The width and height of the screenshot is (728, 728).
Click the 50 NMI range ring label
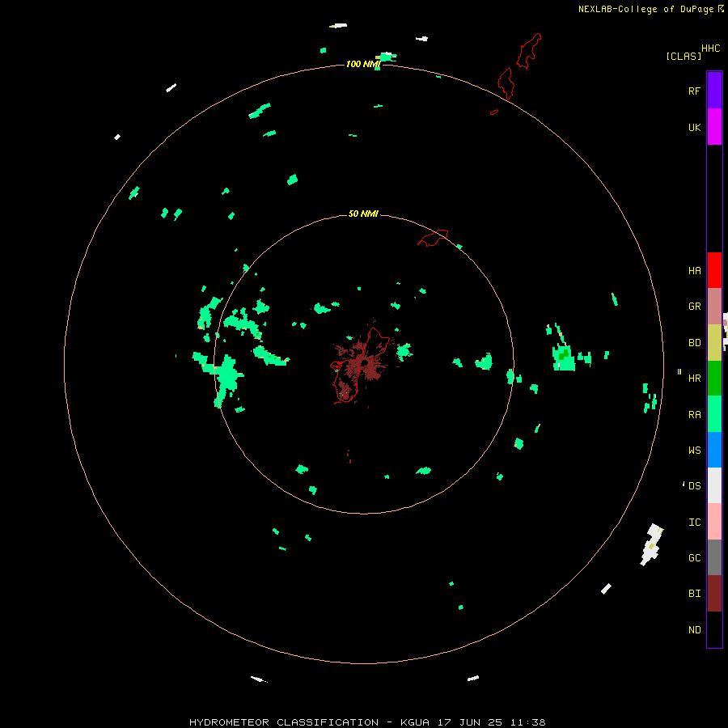(x=363, y=214)
